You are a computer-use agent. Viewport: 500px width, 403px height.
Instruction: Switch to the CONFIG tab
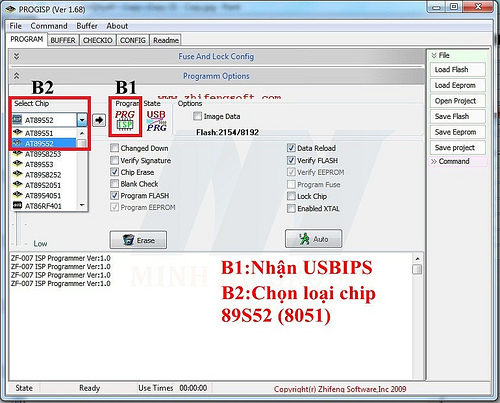pyautogui.click(x=133, y=40)
